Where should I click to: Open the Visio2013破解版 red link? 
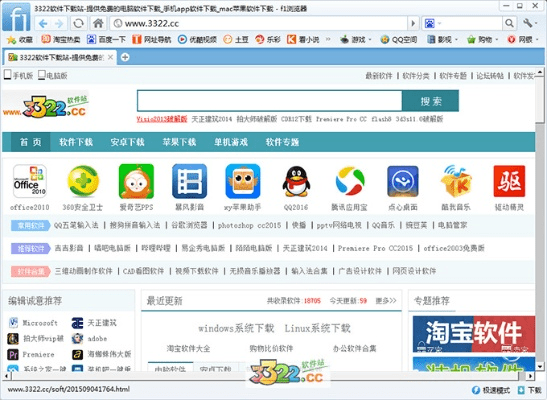pyautogui.click(x=162, y=119)
